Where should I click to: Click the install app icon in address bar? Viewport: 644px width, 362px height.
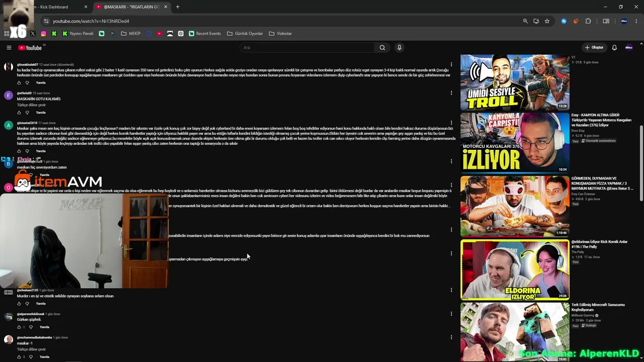pyautogui.click(x=536, y=21)
